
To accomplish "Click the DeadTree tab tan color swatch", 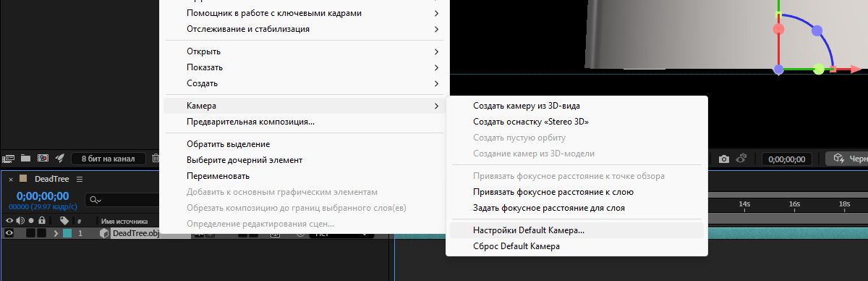I will click(24, 178).
